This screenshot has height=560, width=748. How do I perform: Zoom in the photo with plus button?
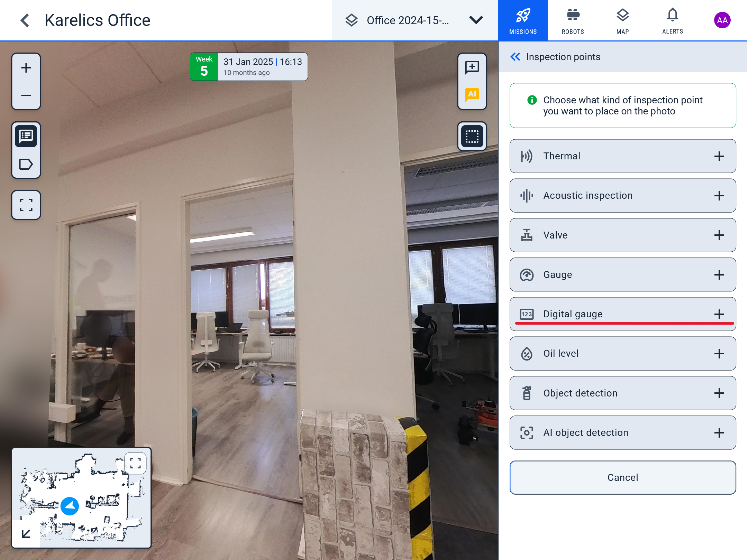pyautogui.click(x=26, y=68)
